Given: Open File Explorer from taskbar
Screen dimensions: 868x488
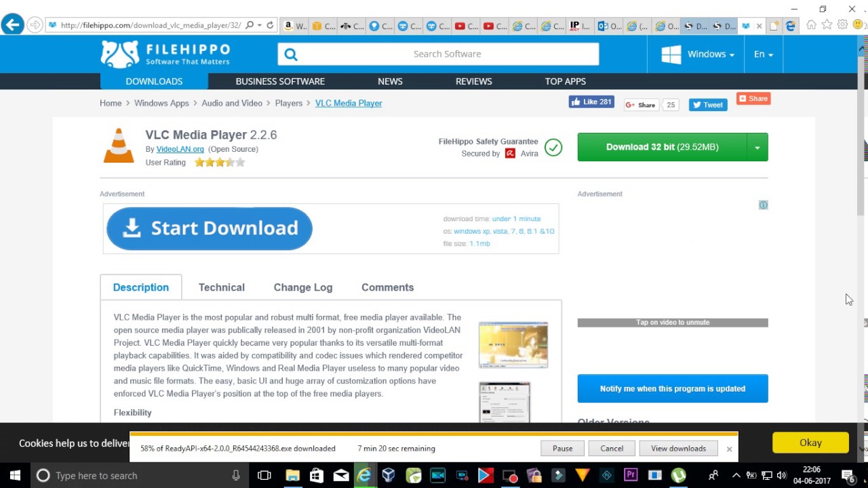Looking at the screenshot, I should click(x=292, y=475).
